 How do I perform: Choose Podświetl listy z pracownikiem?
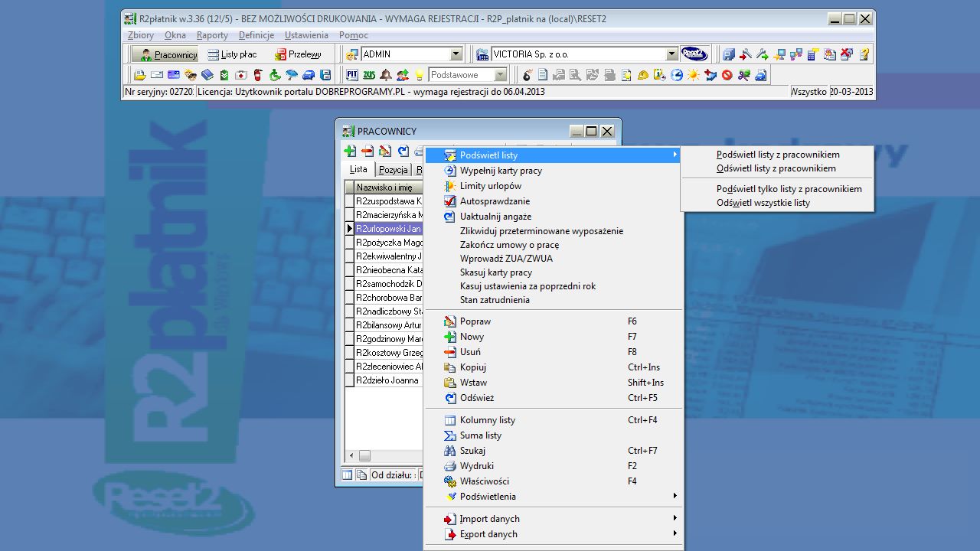click(777, 155)
